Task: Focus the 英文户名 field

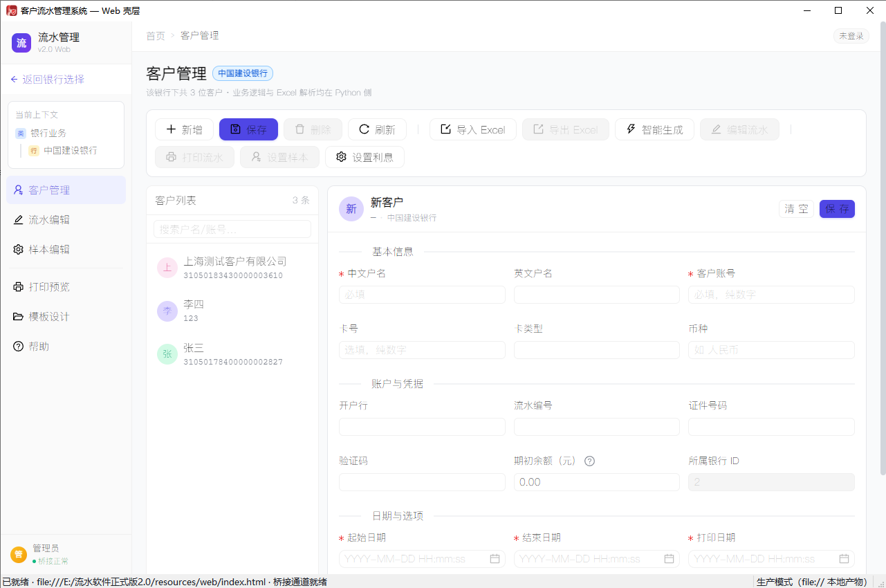Action: 597,295
